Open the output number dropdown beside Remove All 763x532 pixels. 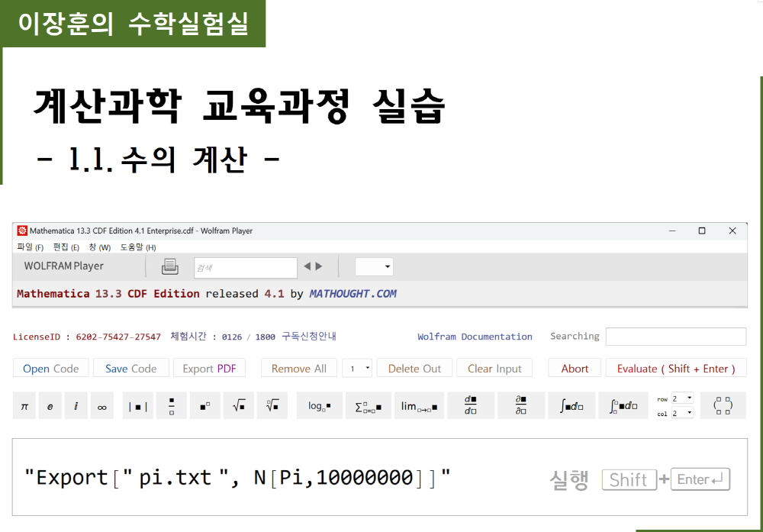click(358, 369)
